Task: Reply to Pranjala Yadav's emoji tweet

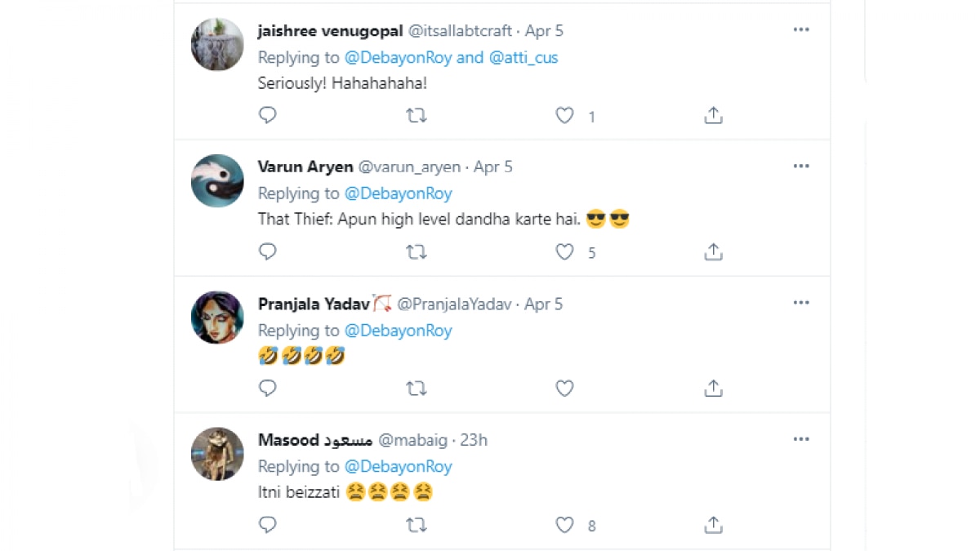Action: pos(268,389)
